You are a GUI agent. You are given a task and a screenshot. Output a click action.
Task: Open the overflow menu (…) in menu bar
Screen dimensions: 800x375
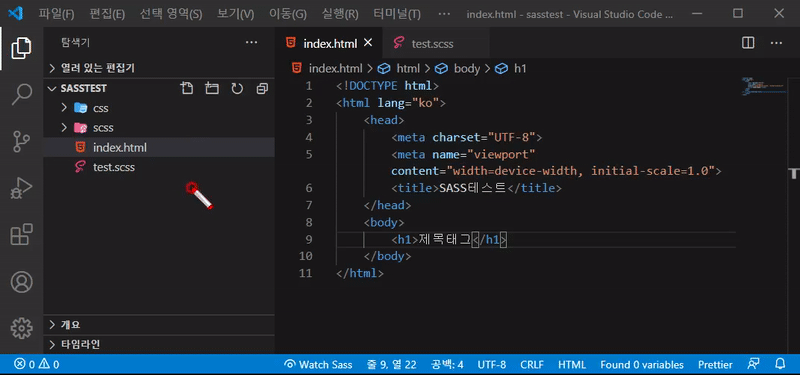click(444, 14)
